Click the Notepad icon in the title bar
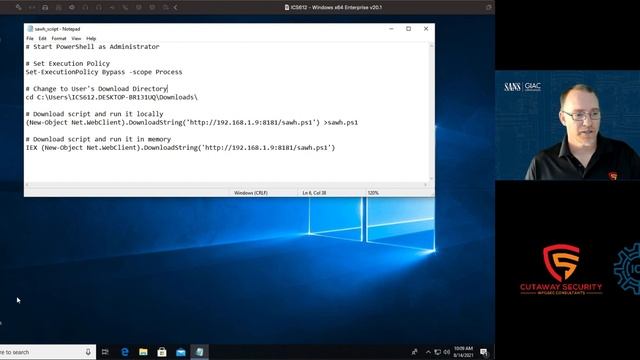This screenshot has height=360, width=640. pos(30,29)
